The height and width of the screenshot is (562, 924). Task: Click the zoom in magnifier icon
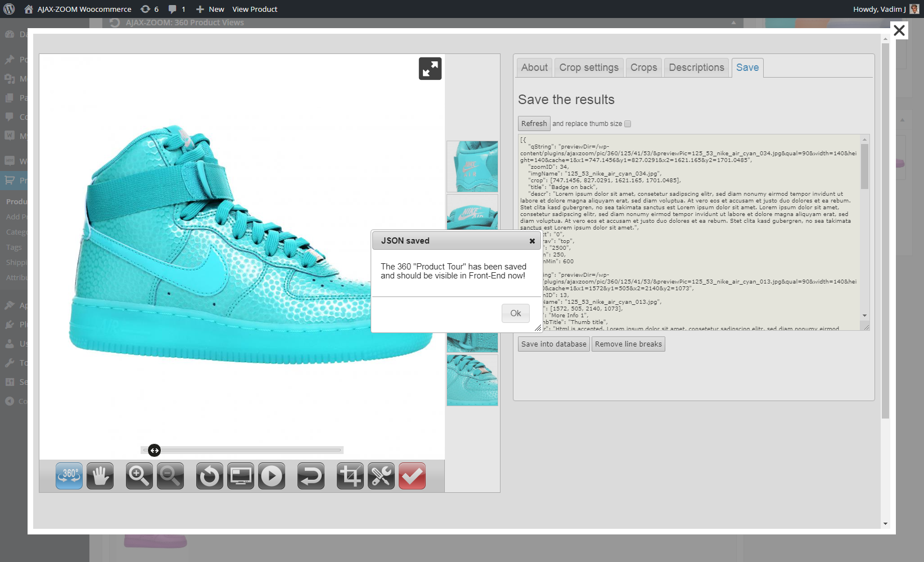pyautogui.click(x=139, y=476)
